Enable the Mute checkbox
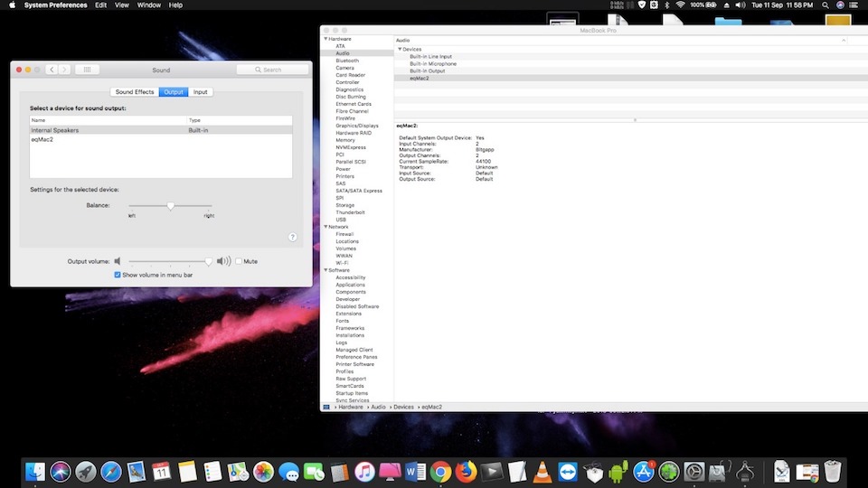Screen dimensions: 868x488 (x=239, y=261)
